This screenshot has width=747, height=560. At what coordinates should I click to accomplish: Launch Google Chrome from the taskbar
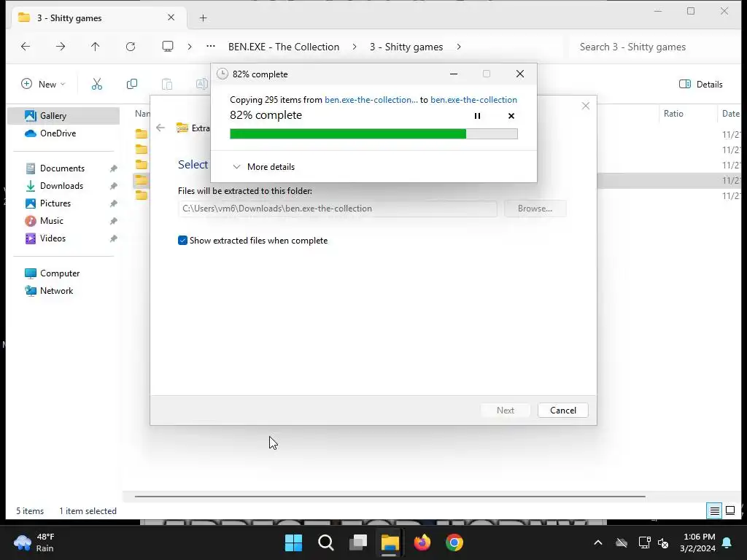pyautogui.click(x=454, y=542)
